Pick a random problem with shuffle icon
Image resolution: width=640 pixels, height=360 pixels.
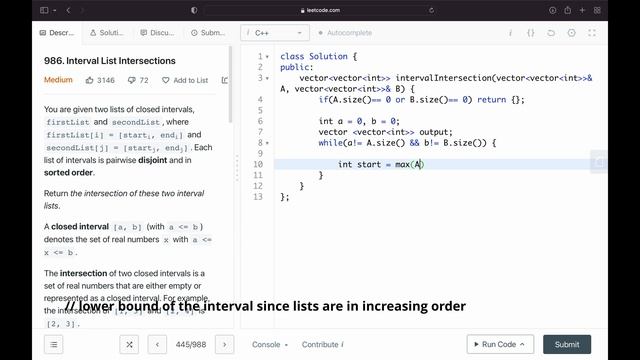click(x=129, y=344)
